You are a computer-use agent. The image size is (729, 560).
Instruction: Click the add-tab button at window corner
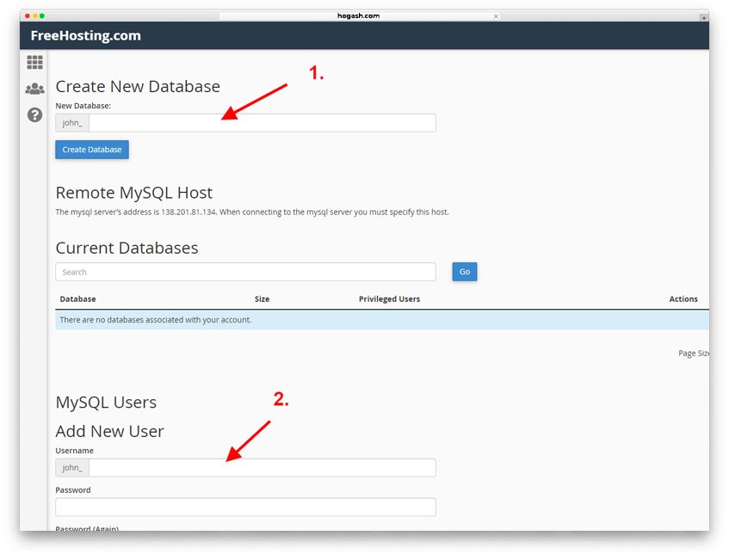click(704, 17)
